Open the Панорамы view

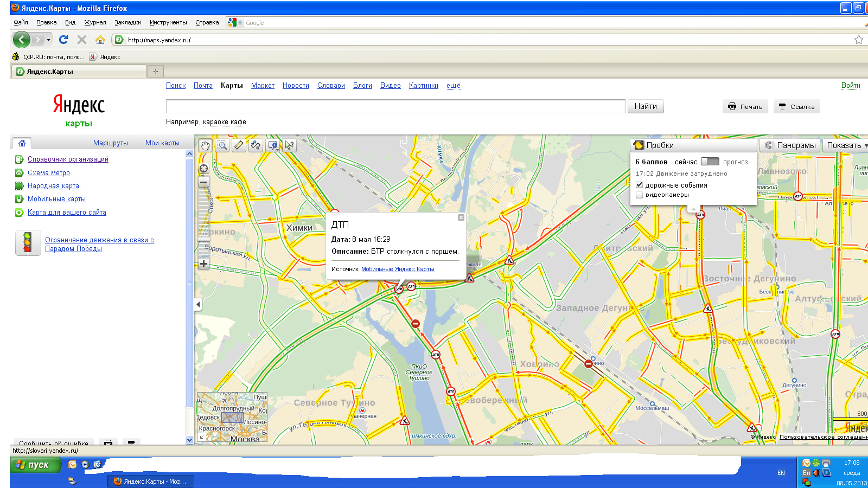point(790,145)
